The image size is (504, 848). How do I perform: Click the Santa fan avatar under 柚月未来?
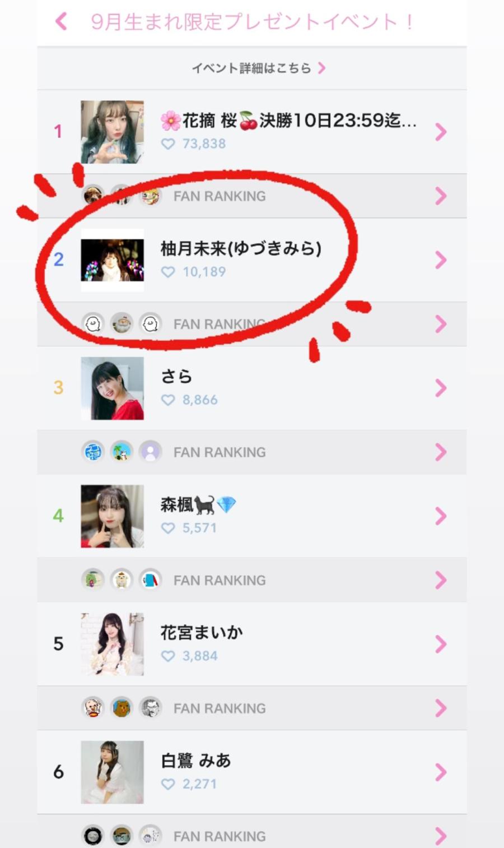tap(122, 324)
